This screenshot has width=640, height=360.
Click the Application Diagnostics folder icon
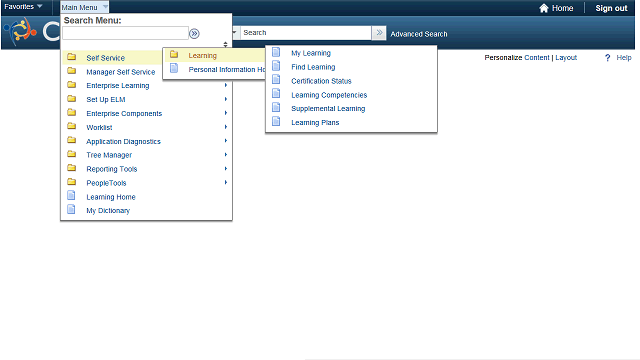click(71, 140)
